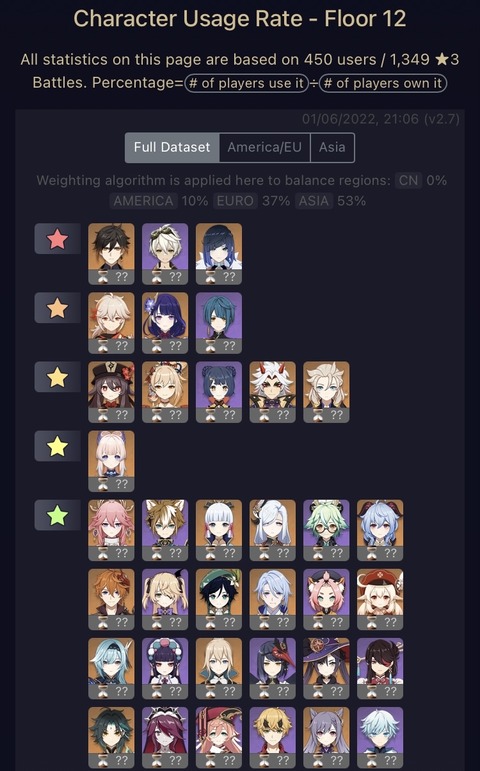Image resolution: width=480 pixels, height=771 pixels.
Task: Click the CN region tag
Action: click(409, 180)
